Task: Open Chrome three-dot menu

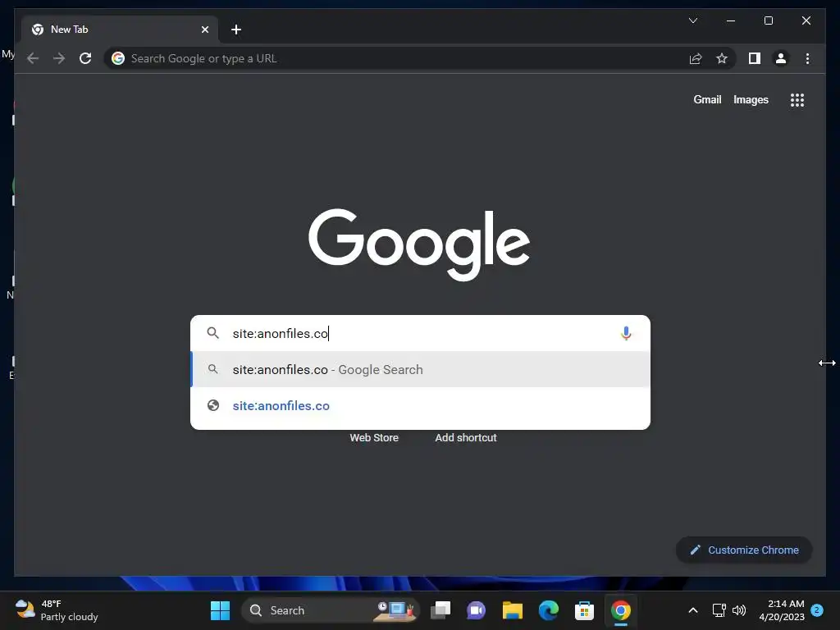Action: pos(807,58)
